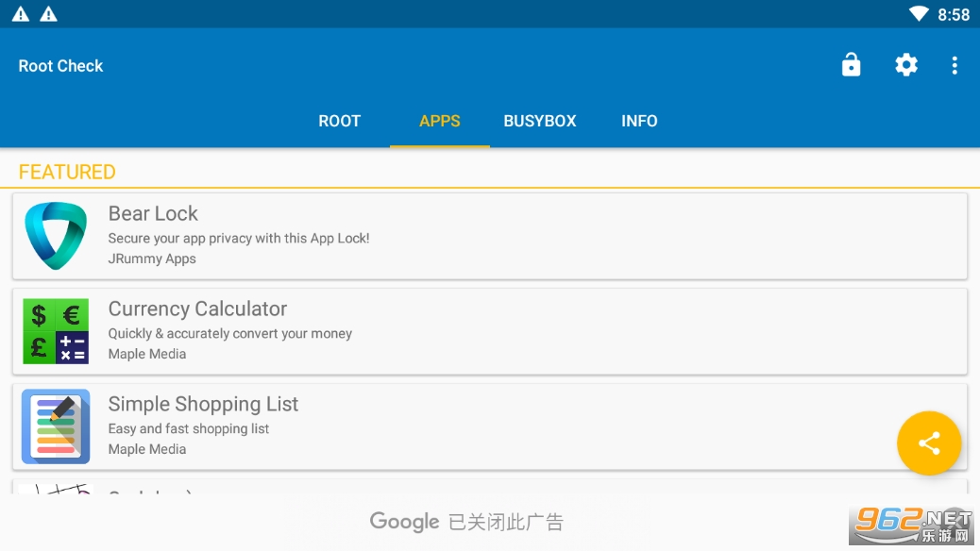
Task: Switch to the ROOT tab
Action: 339,121
